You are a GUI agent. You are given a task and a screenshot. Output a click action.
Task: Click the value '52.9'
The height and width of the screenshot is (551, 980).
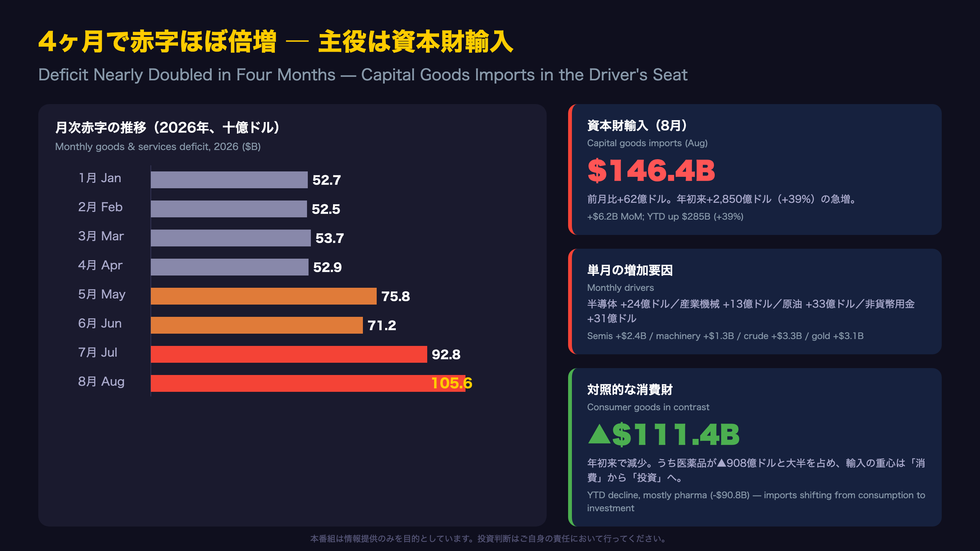(327, 267)
